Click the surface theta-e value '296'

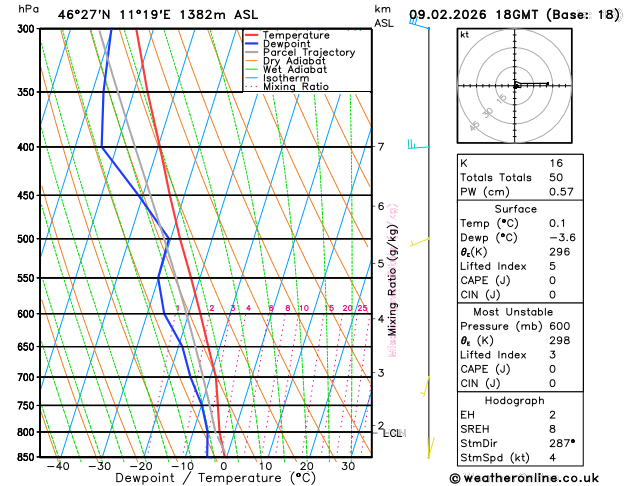(560, 252)
